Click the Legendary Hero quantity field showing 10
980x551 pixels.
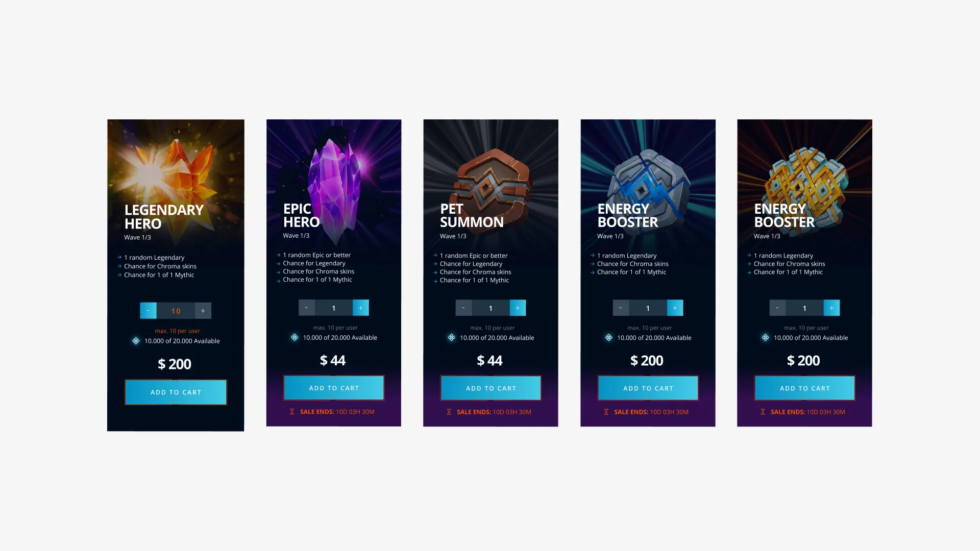[x=176, y=311]
